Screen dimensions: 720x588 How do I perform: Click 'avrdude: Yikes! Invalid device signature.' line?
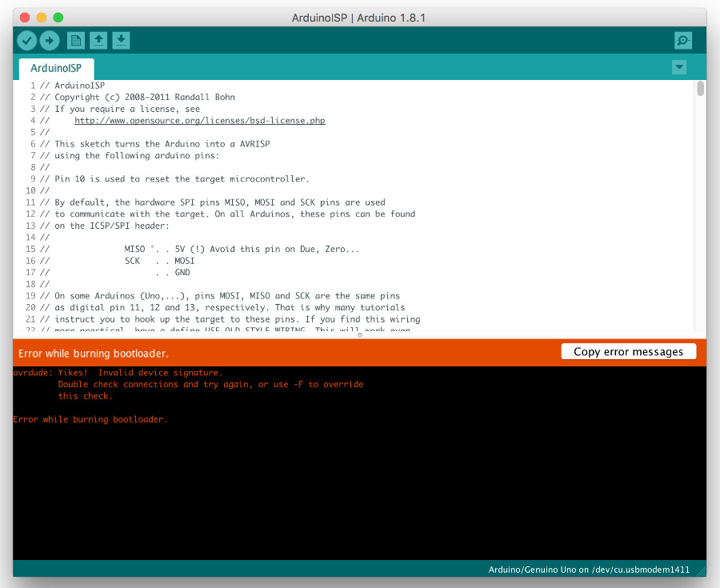(x=118, y=373)
